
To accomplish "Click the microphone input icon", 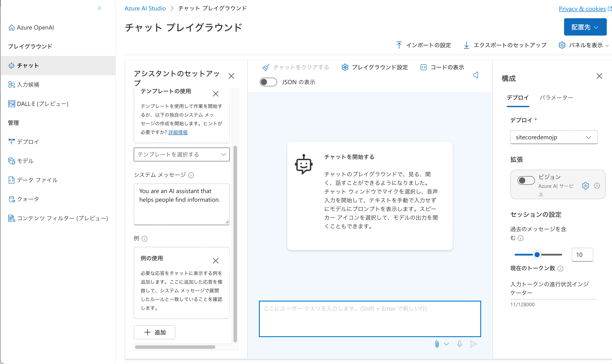I will pyautogui.click(x=459, y=344).
